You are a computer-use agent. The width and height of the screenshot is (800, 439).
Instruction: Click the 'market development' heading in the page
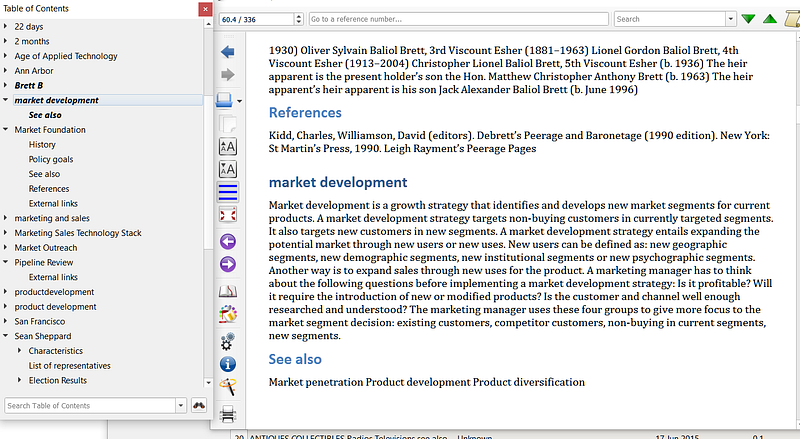(x=338, y=182)
